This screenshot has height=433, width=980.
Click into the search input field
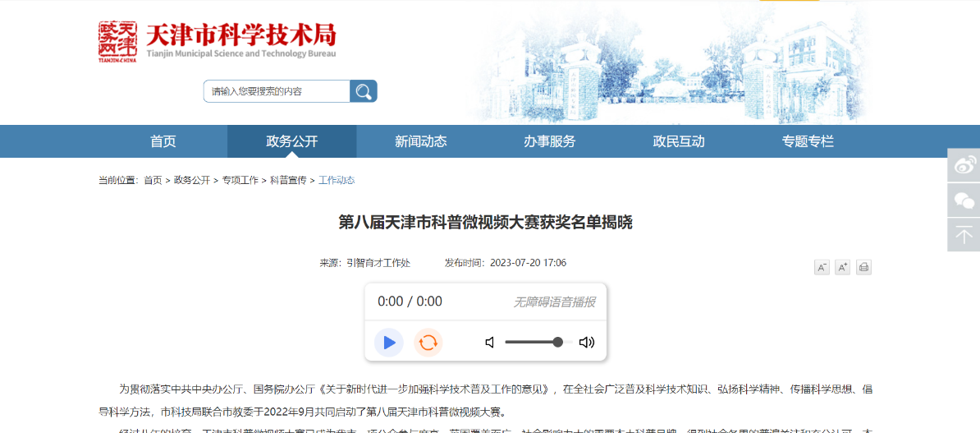[x=277, y=91]
